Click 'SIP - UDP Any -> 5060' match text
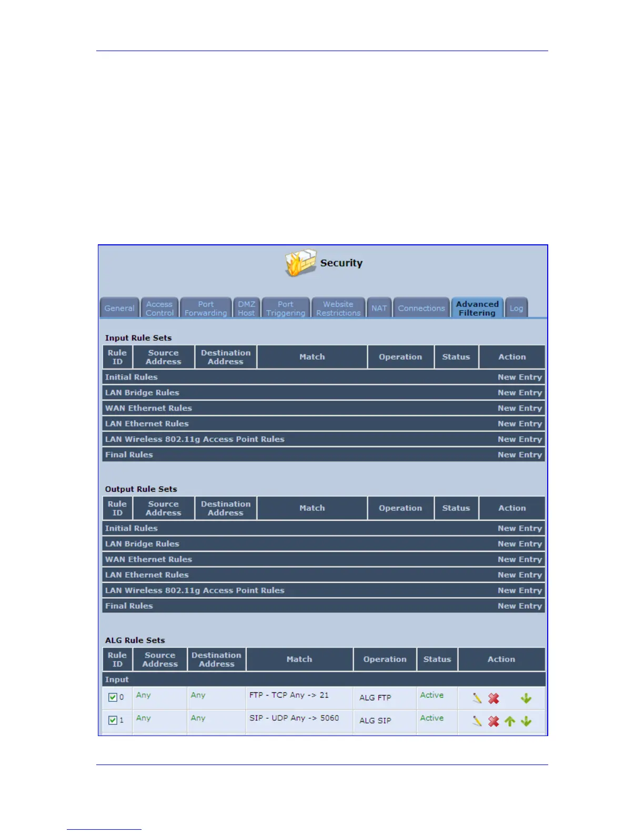Image resolution: width=644 pixels, height=834 pixels. tap(294, 718)
